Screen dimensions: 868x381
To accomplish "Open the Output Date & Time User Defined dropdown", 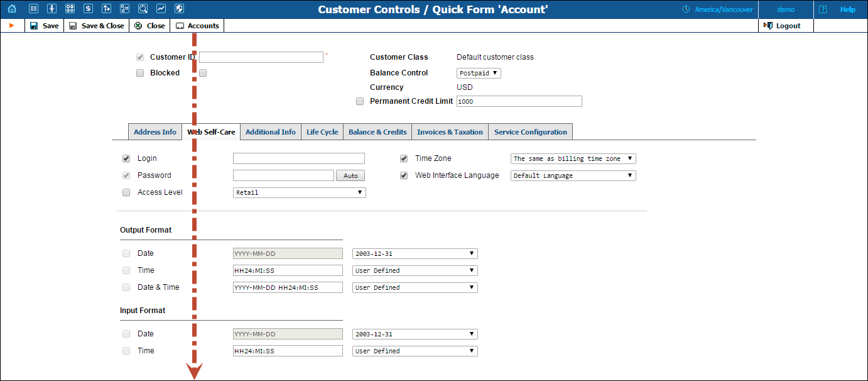I will click(415, 287).
